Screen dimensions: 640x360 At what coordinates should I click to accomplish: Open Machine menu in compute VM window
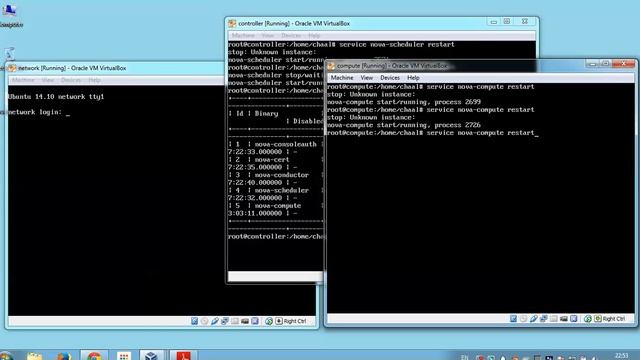coord(342,78)
